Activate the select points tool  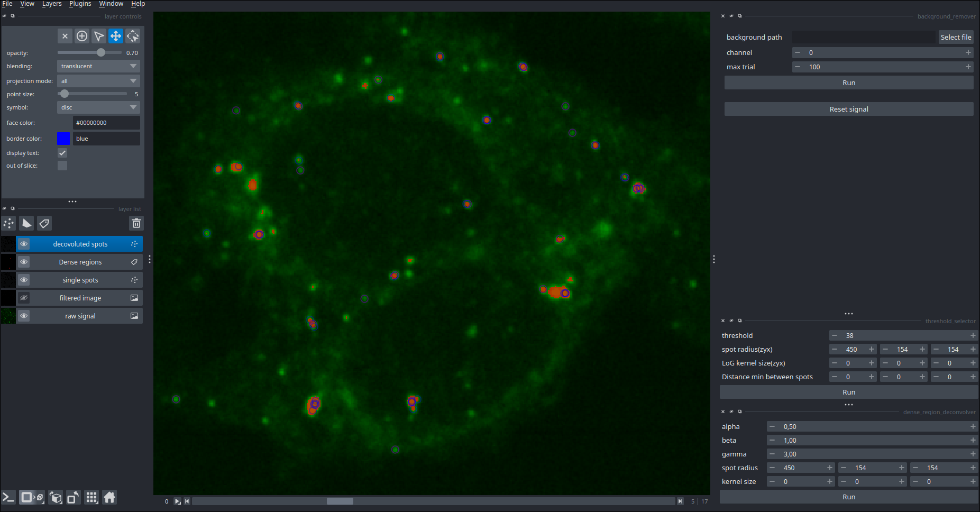[99, 36]
